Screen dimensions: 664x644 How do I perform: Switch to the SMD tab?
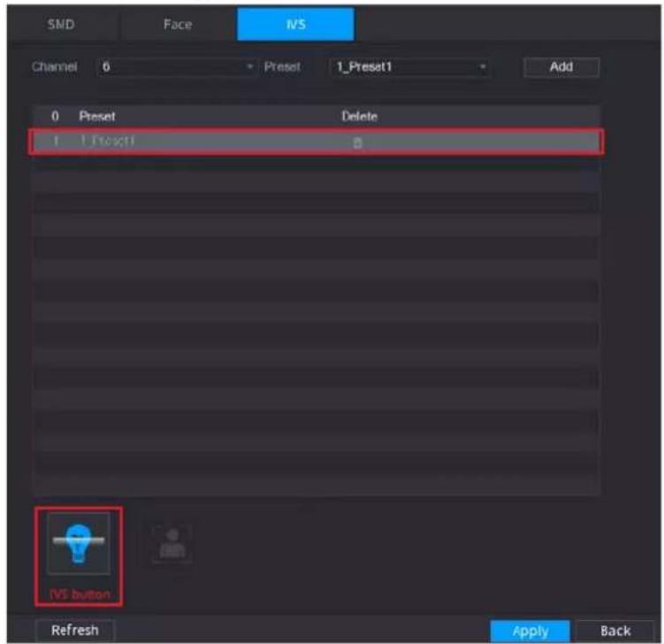pos(61,24)
